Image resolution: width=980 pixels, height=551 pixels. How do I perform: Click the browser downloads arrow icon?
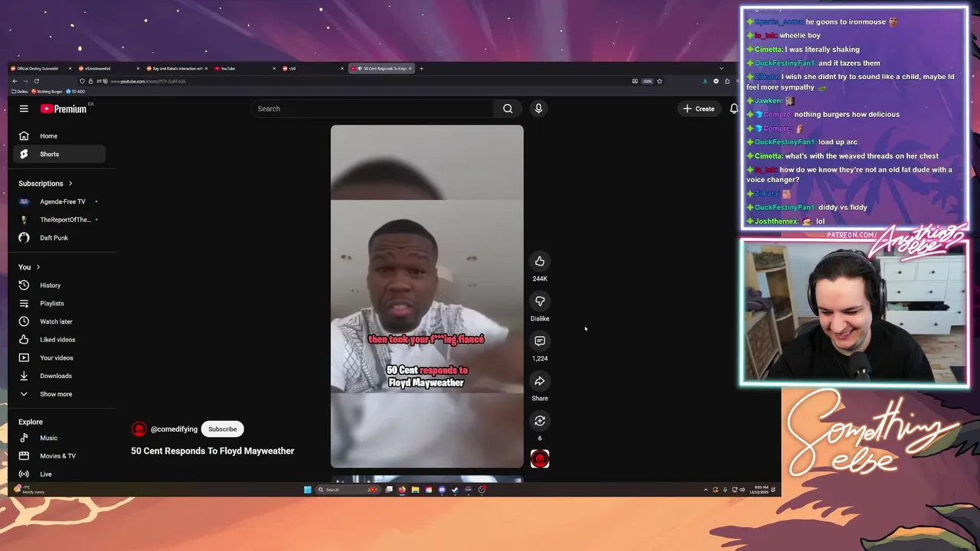(x=705, y=81)
